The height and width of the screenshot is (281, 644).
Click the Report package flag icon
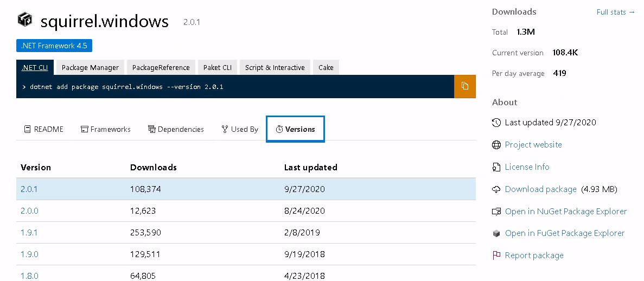click(x=496, y=256)
